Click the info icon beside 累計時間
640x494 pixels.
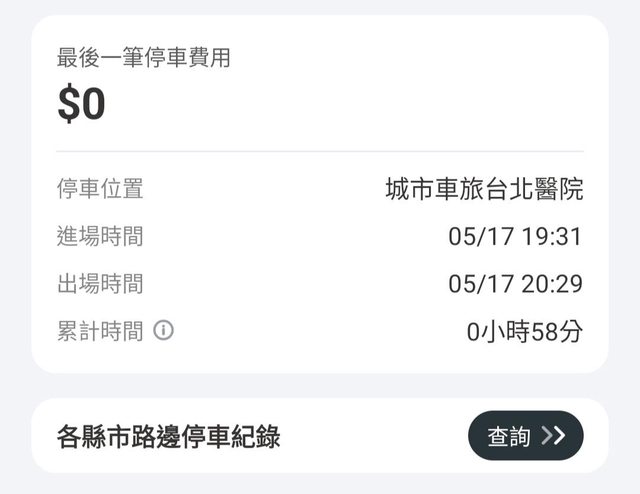pos(163,331)
